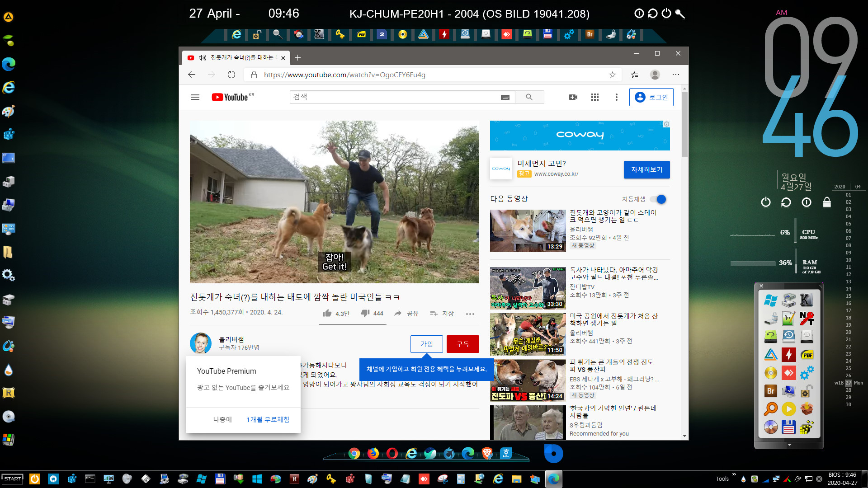The width and height of the screenshot is (868, 488).
Task: Open Adobe Bridge icon in top dock
Action: click(x=590, y=34)
